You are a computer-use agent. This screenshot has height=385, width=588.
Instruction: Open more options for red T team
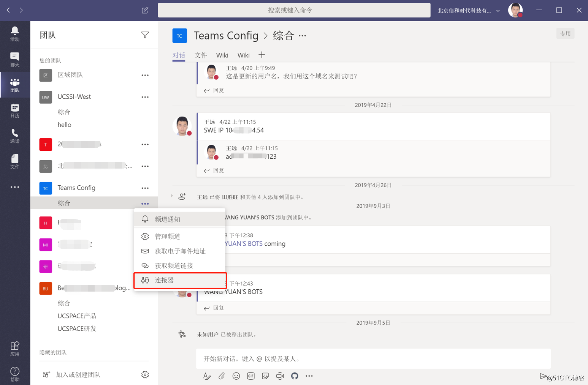click(145, 145)
